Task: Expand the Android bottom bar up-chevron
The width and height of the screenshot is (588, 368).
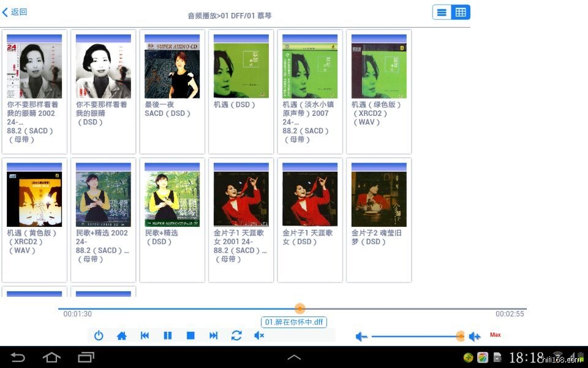Action: click(x=294, y=357)
